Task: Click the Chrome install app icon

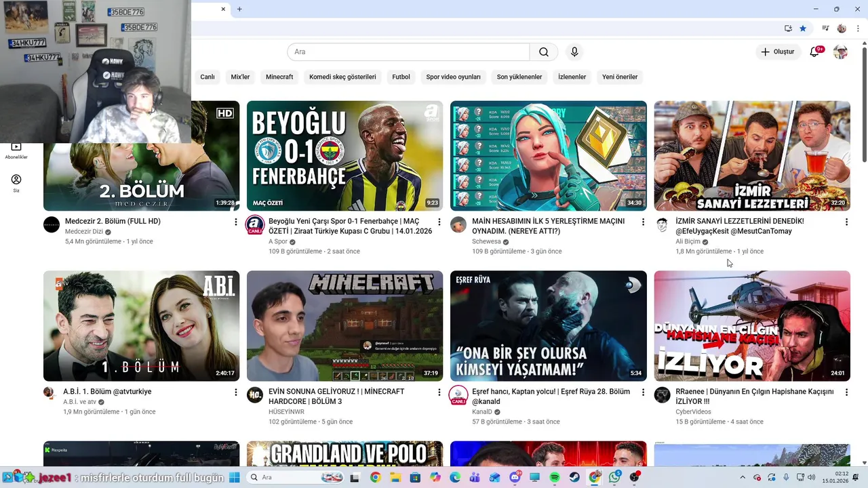Action: (788, 28)
